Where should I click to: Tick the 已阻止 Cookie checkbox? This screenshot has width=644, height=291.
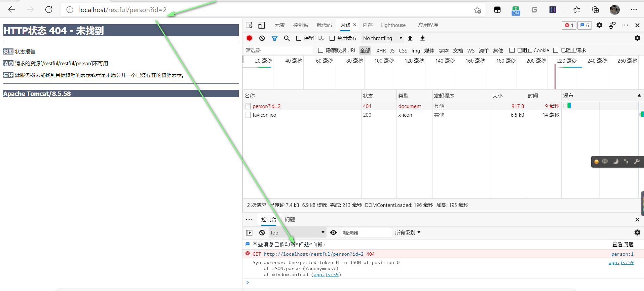(512, 50)
